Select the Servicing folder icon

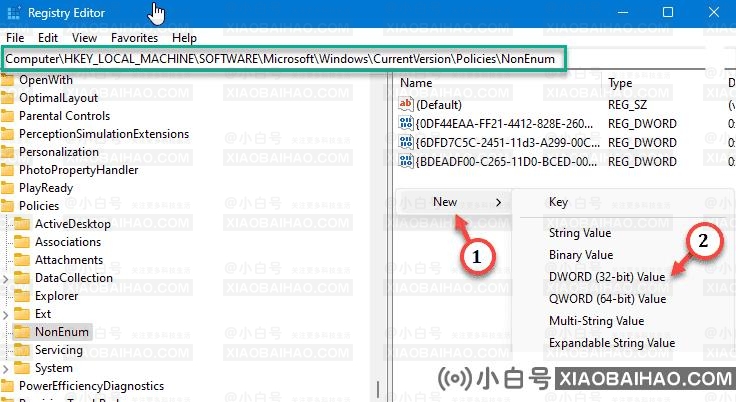pos(22,349)
